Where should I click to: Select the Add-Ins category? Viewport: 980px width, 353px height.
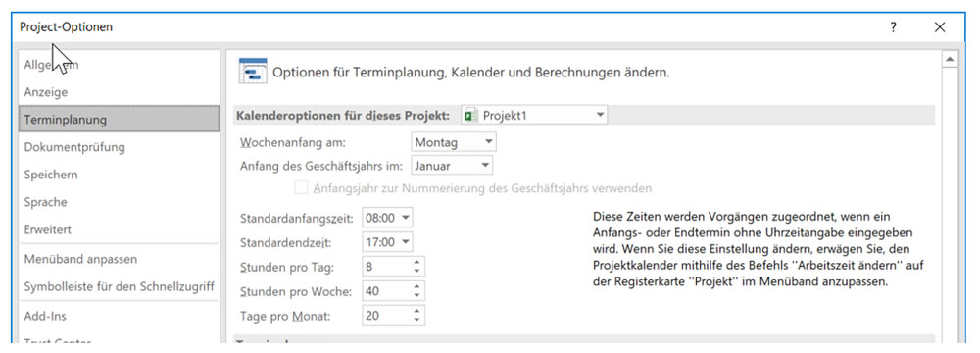pyautogui.click(x=119, y=316)
